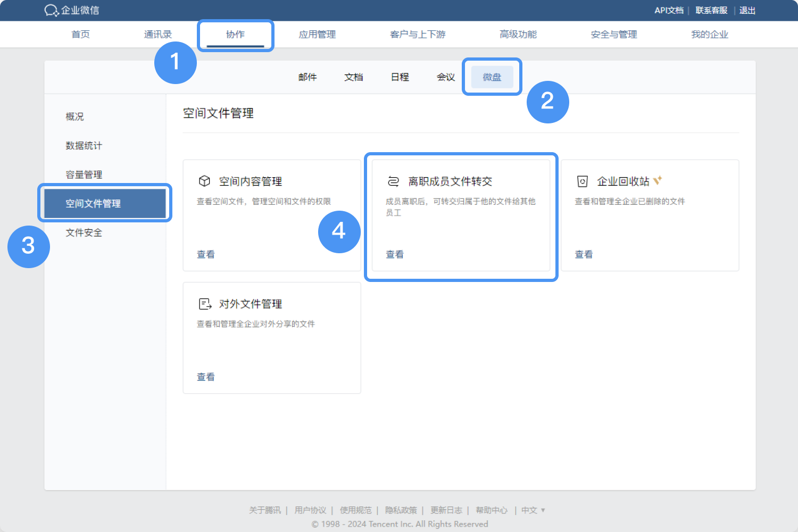
Task: Select 容量管理 in the sidebar
Action: (84, 174)
